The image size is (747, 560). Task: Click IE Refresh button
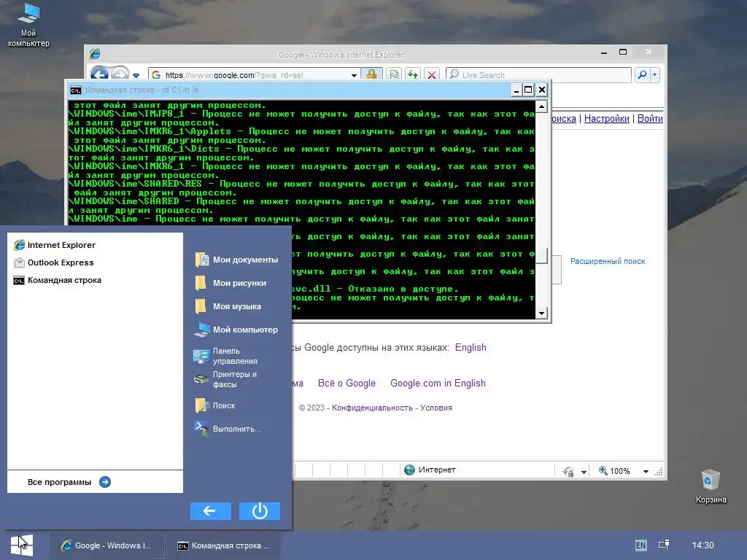[x=413, y=75]
